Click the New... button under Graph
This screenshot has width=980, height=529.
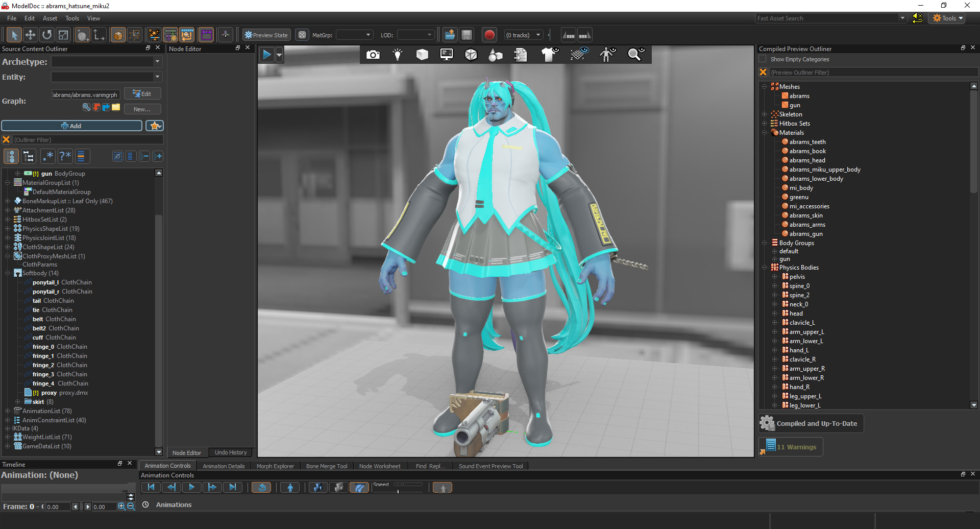[x=142, y=108]
